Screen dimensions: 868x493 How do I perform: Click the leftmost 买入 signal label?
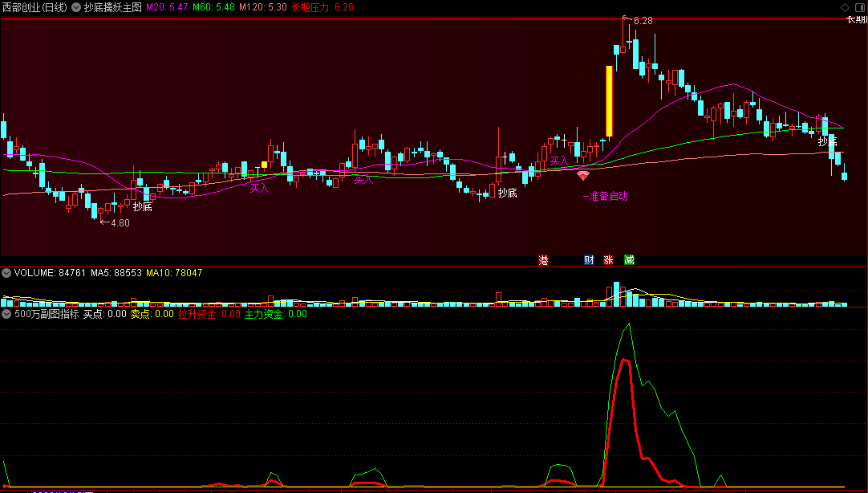click(259, 189)
